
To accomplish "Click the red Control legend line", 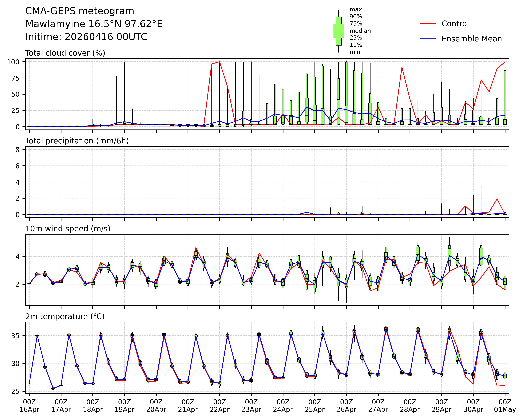I will pos(428,24).
